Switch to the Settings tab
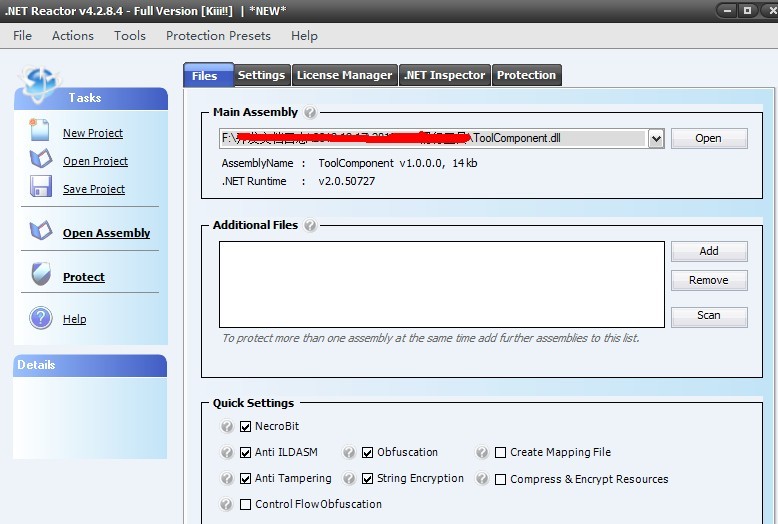 (261, 75)
